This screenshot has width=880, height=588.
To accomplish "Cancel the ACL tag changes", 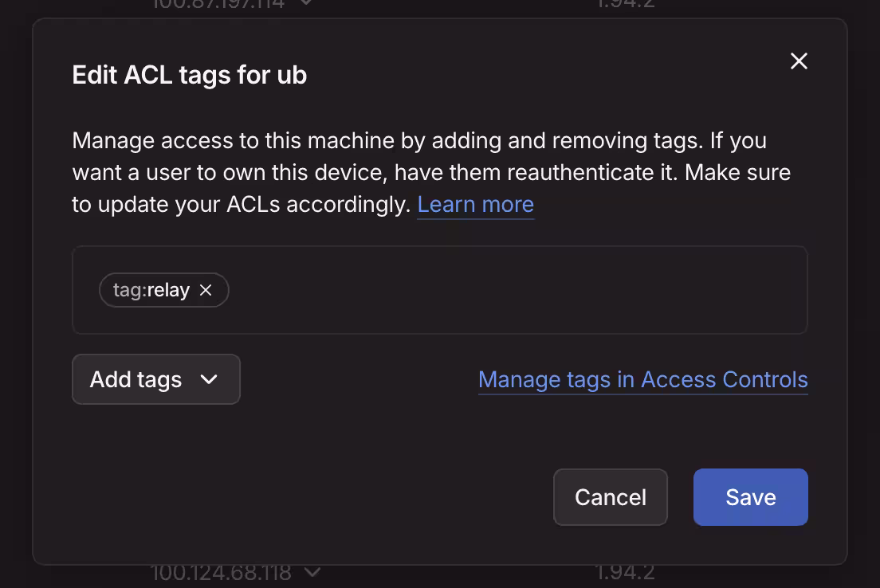I will point(610,497).
